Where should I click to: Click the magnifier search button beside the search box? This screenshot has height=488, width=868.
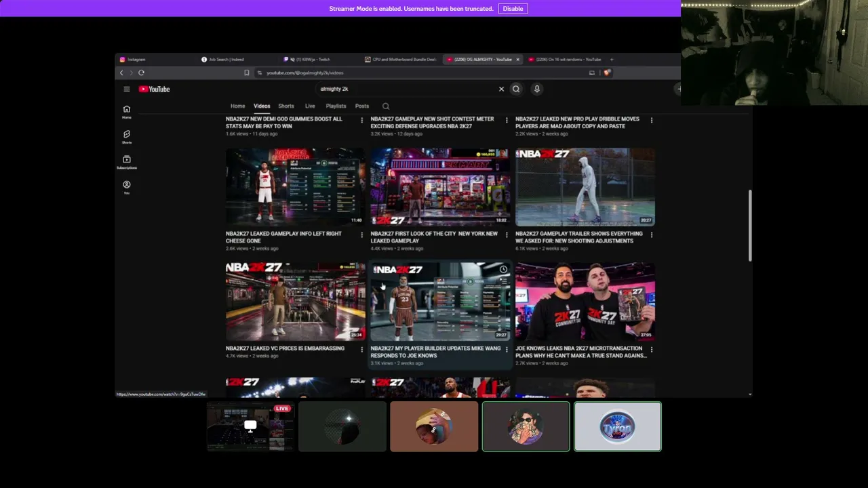[x=516, y=89]
